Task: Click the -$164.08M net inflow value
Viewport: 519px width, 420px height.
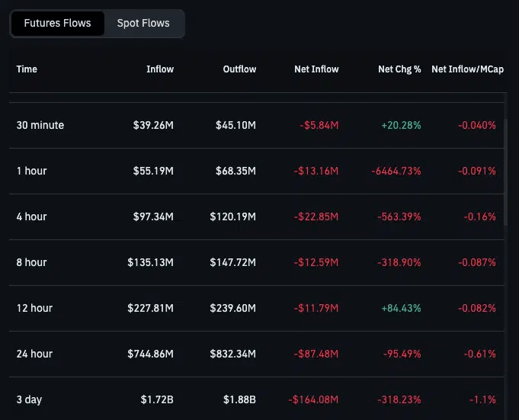Action: tap(313, 399)
